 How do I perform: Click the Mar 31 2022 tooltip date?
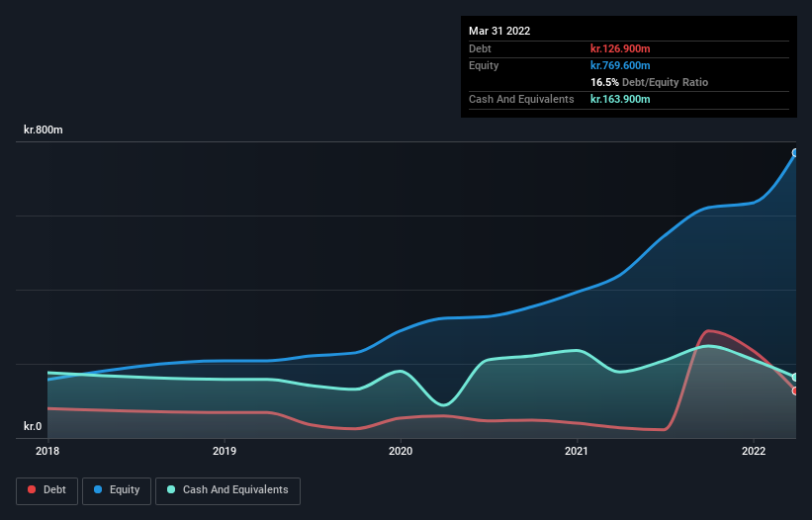tap(499, 31)
